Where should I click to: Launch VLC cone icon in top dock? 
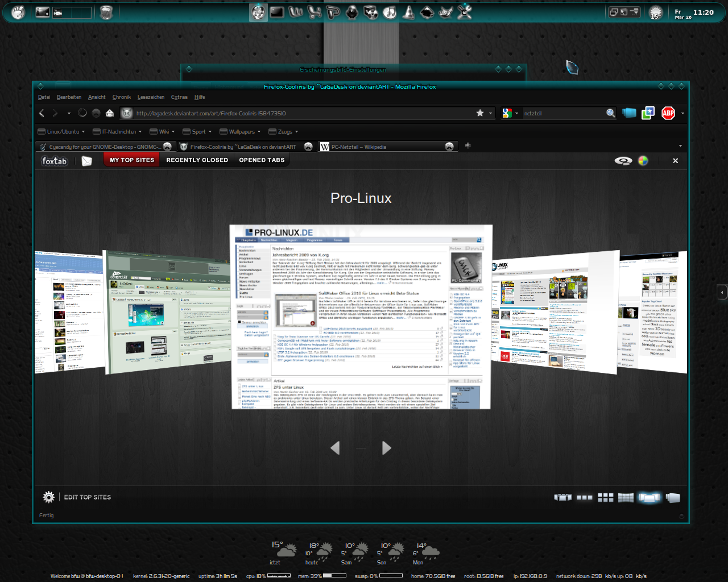click(408, 12)
